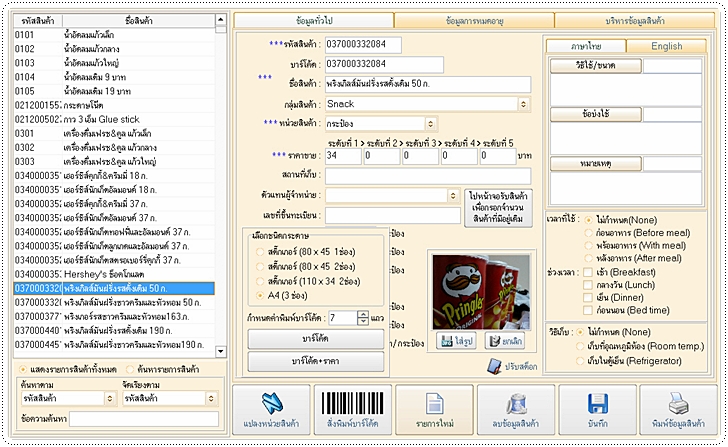Viewport: 728px width, 447px height.
Task: Click the registration number input field
Action: [x=393, y=215]
